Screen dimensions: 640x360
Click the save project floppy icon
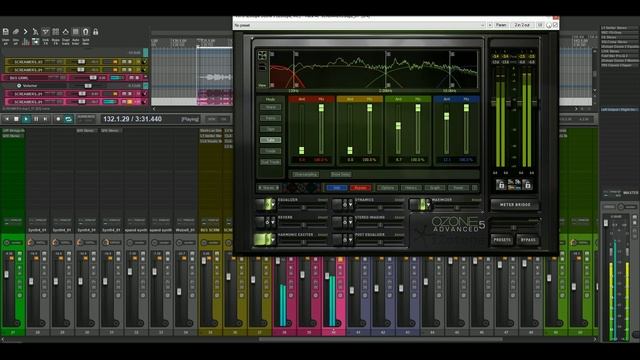6,31
